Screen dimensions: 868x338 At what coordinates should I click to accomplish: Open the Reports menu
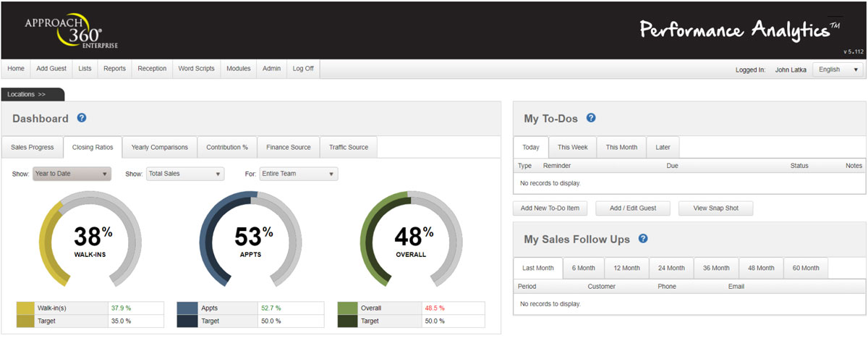114,69
